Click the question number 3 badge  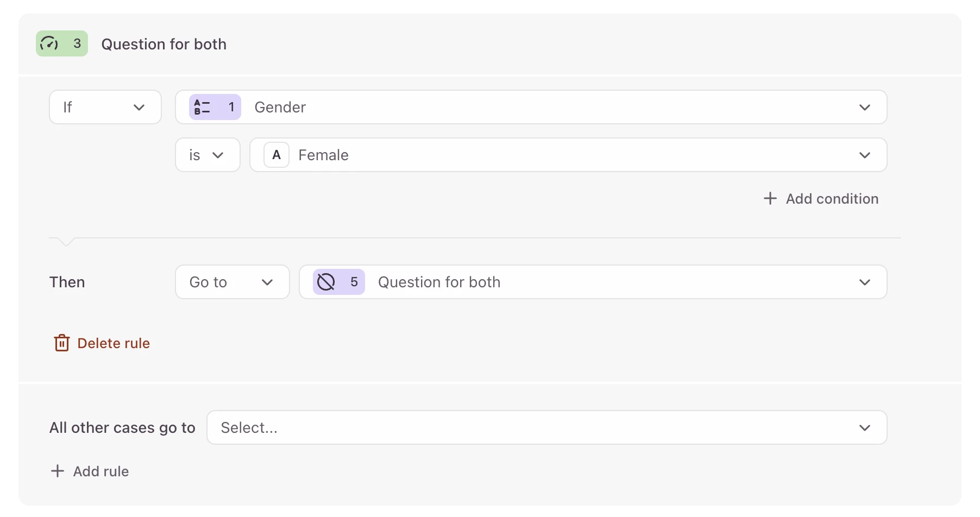(x=77, y=43)
